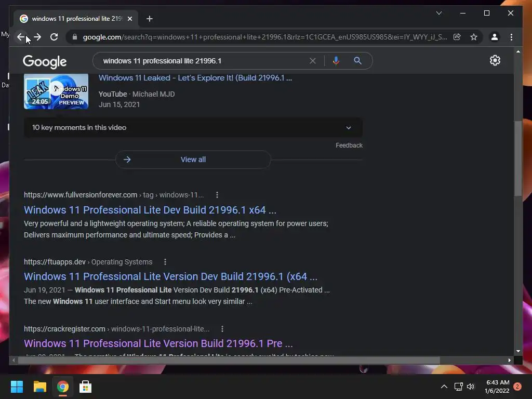Image resolution: width=532 pixels, height=399 pixels.
Task: Focus the Google search box text
Action: (x=162, y=61)
